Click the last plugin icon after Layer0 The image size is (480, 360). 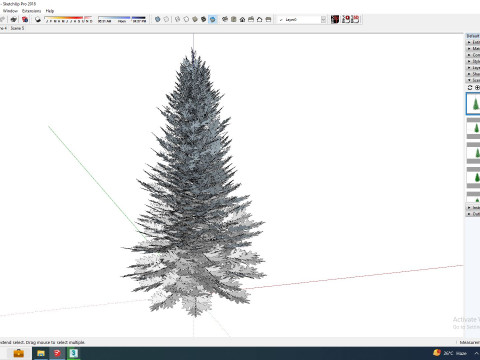355,19
